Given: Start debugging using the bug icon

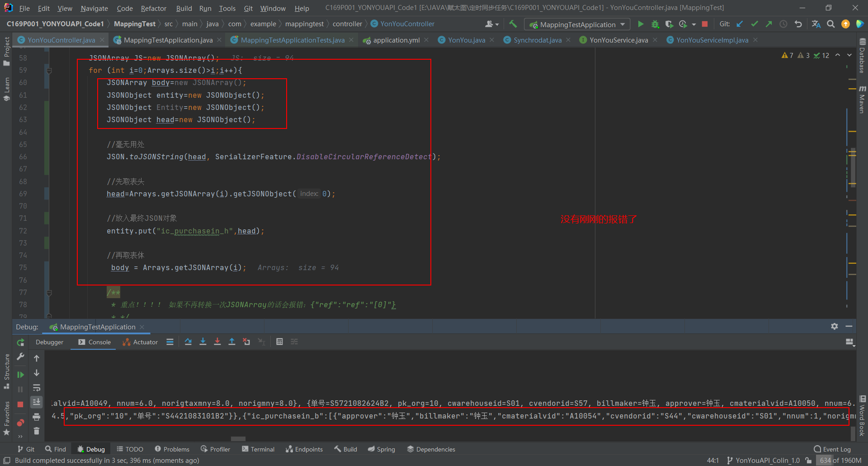Looking at the screenshot, I should [655, 24].
